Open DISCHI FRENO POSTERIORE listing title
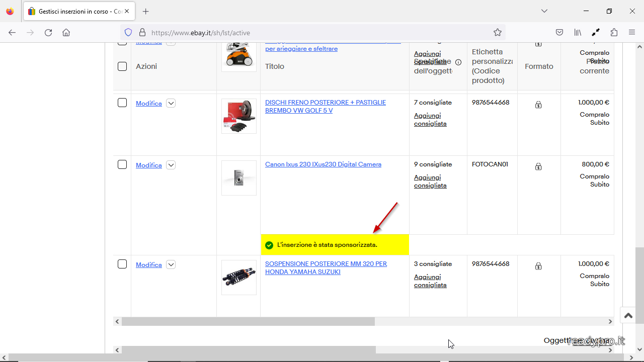The height and width of the screenshot is (362, 644). 326,107
